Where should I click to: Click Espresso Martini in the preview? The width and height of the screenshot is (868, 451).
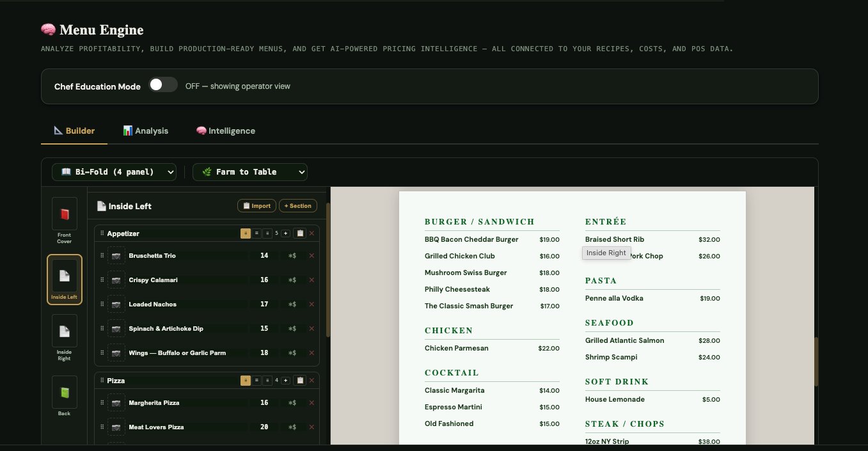pyautogui.click(x=454, y=407)
